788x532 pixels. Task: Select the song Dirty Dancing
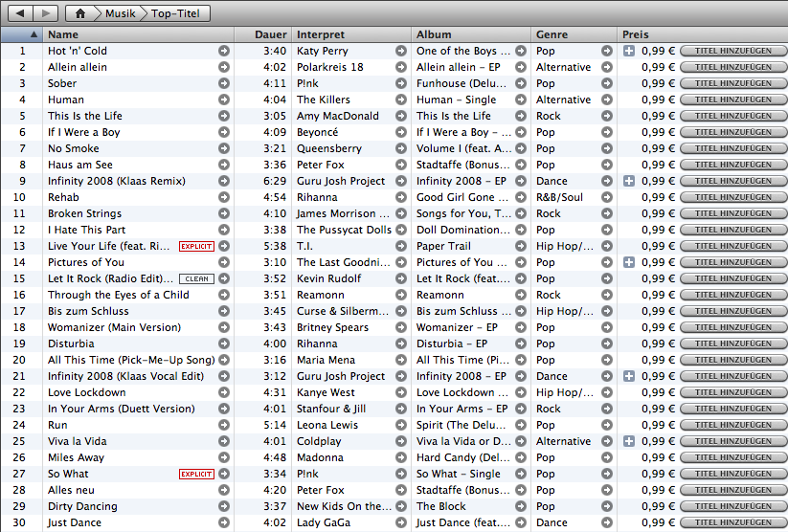pyautogui.click(x=82, y=506)
